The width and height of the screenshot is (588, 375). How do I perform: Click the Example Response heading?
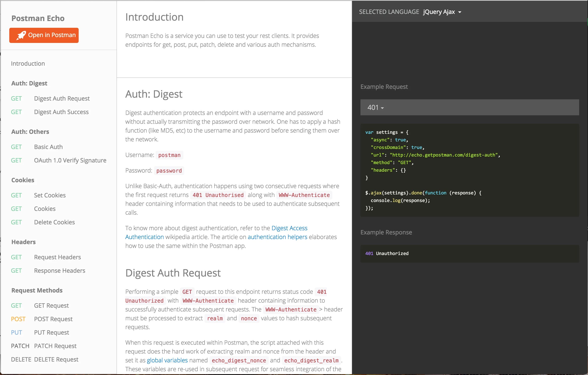[386, 232]
